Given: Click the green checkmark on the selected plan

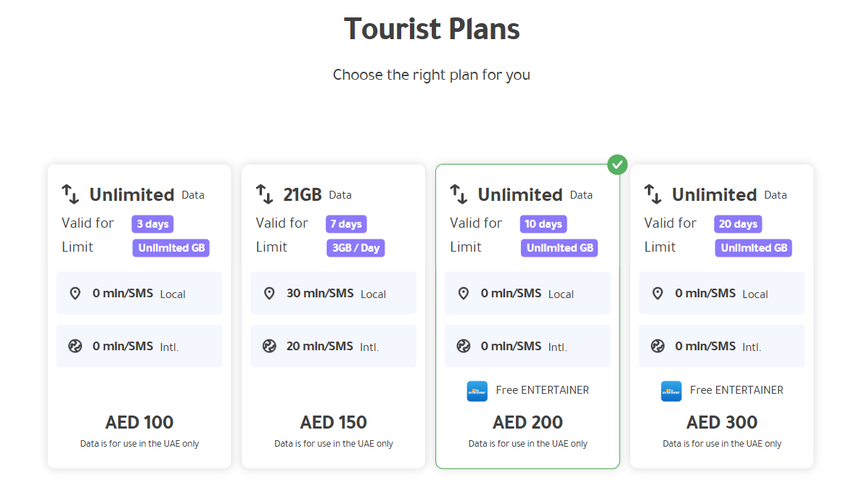Looking at the screenshot, I should (617, 165).
